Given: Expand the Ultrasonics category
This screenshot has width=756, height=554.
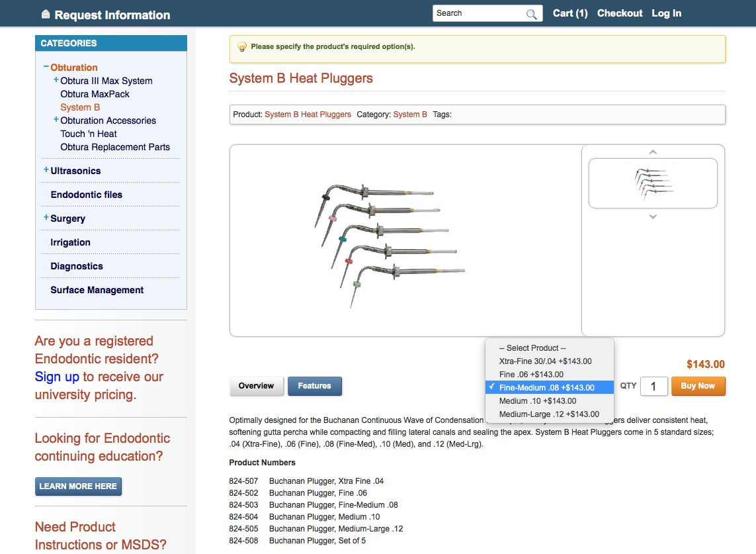Looking at the screenshot, I should 46,169.
